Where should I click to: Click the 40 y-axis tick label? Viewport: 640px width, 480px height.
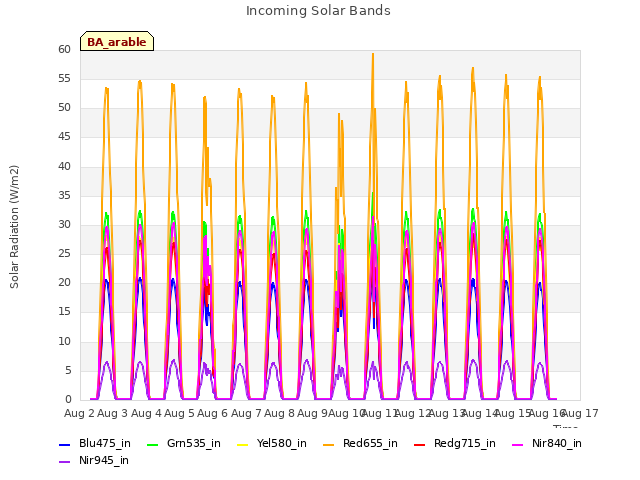(x=64, y=167)
